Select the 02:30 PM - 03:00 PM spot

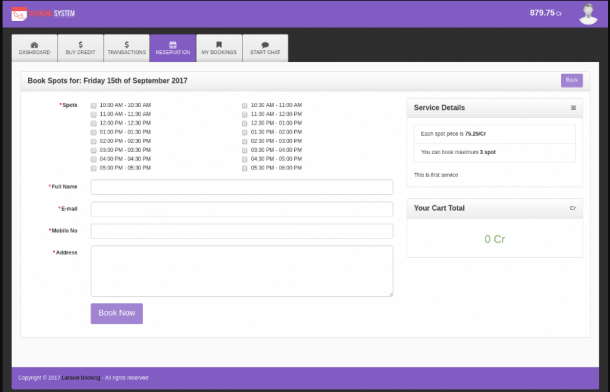(244, 141)
